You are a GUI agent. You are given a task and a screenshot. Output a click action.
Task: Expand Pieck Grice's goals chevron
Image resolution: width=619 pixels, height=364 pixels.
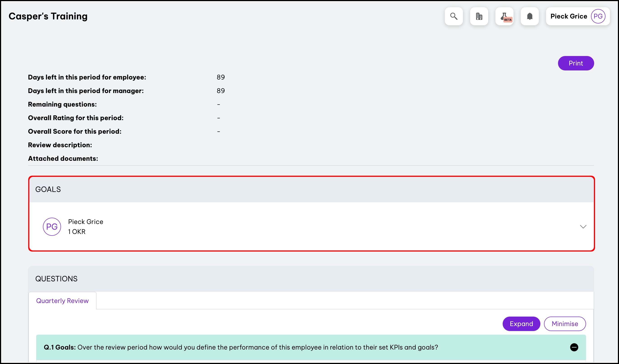coord(583,226)
